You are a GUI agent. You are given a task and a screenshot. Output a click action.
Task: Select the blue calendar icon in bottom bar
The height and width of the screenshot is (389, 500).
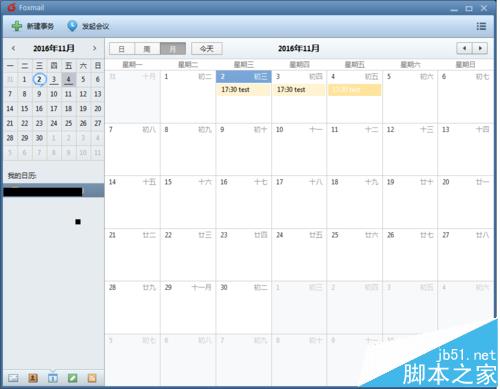[x=53, y=378]
